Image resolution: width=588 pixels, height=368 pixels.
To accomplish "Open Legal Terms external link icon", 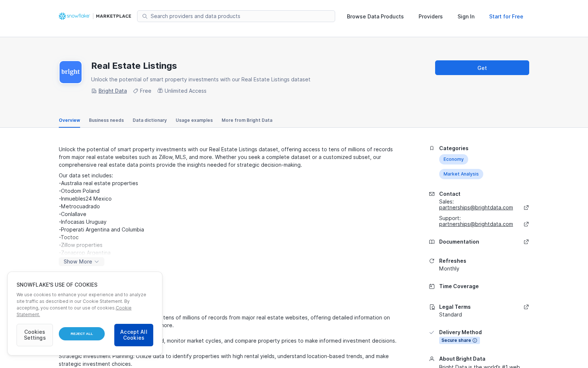I will (x=526, y=307).
